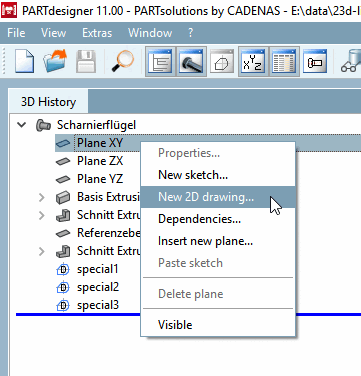Viewport: 361px width, 376px height.
Task: Select special1 in the history tree
Action: point(98,269)
